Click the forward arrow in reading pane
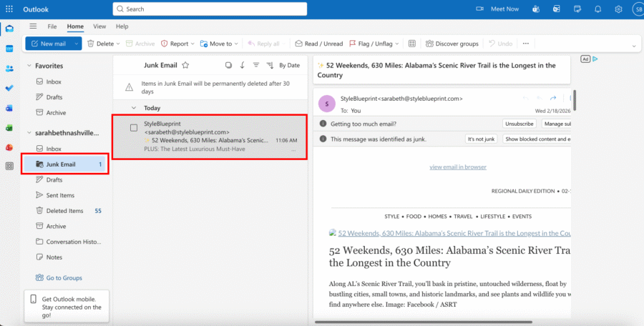Image resolution: width=644 pixels, height=326 pixels. 553,98
